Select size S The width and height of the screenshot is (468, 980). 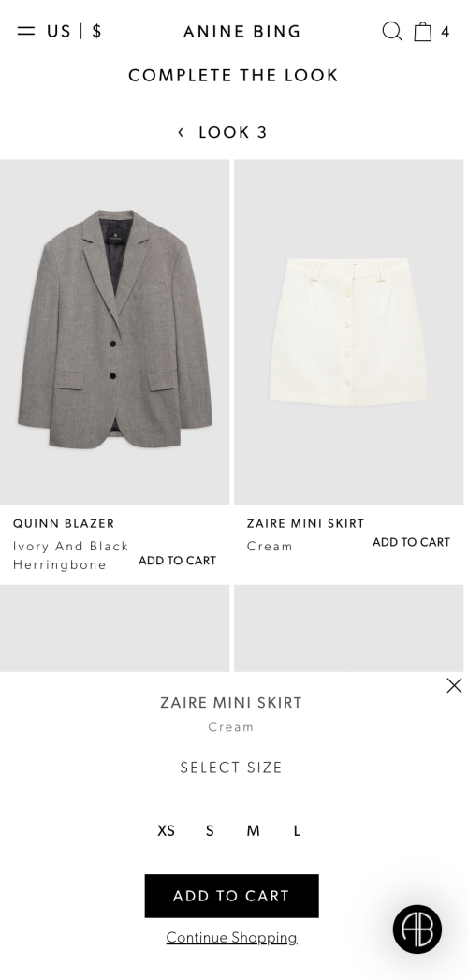coord(210,830)
